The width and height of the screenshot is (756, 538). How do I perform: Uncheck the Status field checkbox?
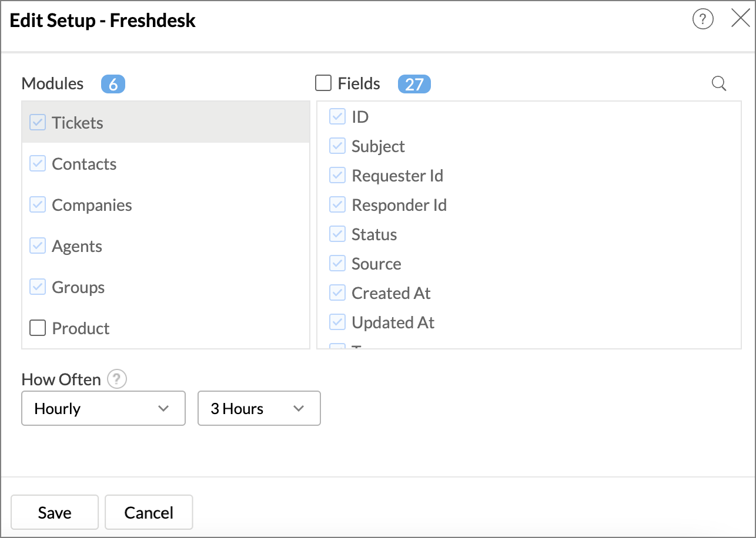click(x=337, y=234)
